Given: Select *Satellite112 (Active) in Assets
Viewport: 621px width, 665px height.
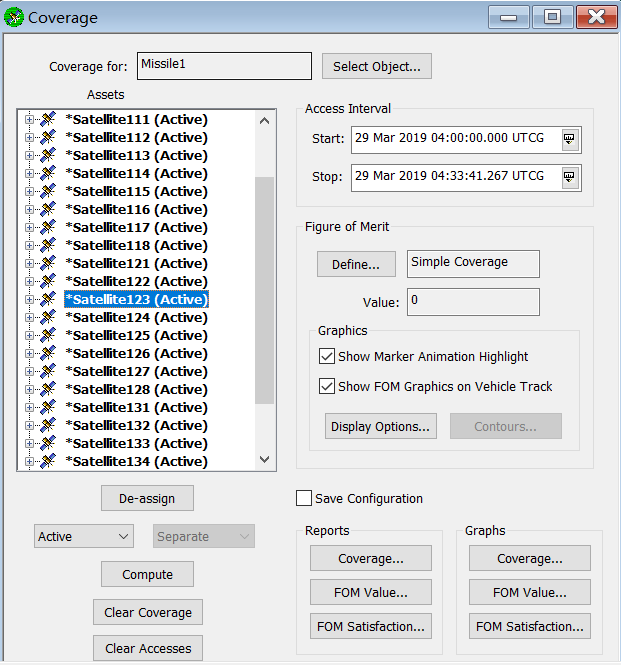Looking at the screenshot, I should pyautogui.click(x=137, y=137).
